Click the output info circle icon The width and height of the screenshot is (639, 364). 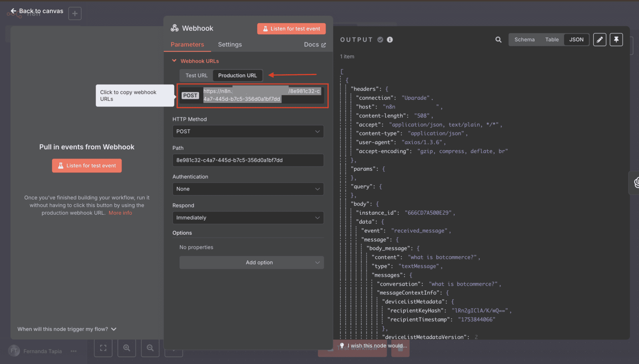click(x=390, y=40)
